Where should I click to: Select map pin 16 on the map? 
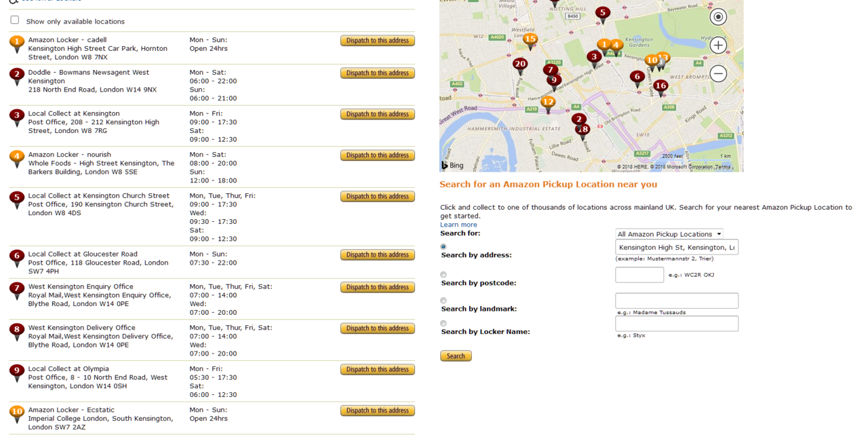pyautogui.click(x=660, y=88)
